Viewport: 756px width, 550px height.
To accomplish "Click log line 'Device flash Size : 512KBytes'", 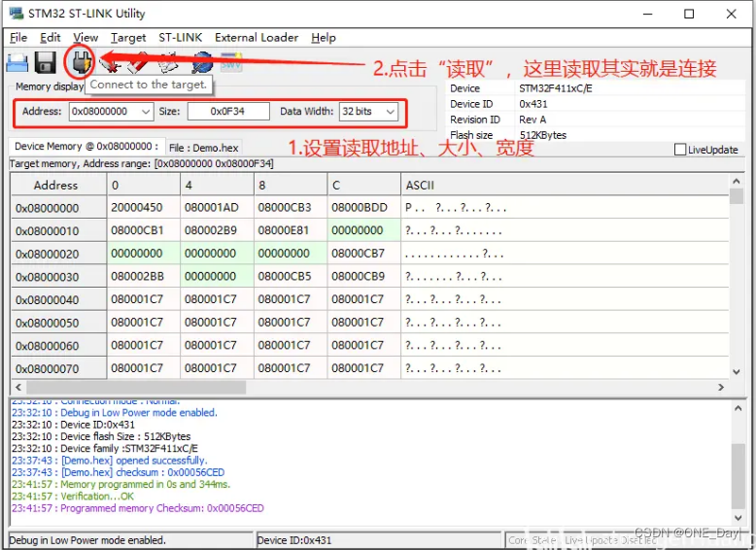I will 101,436.
